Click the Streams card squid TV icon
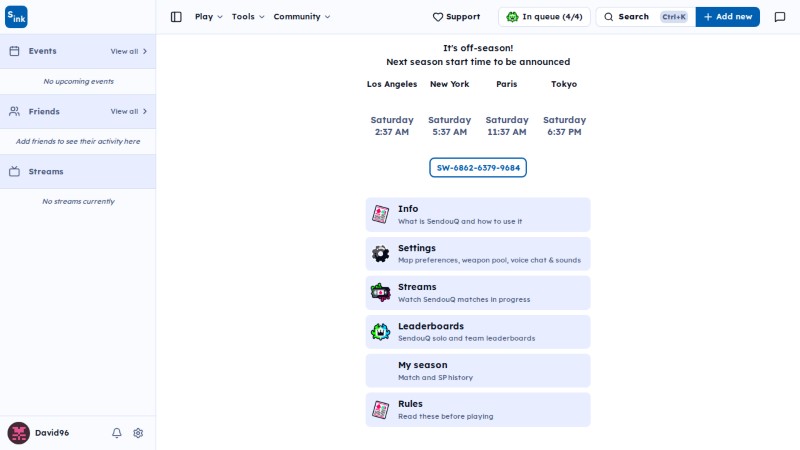 point(380,292)
